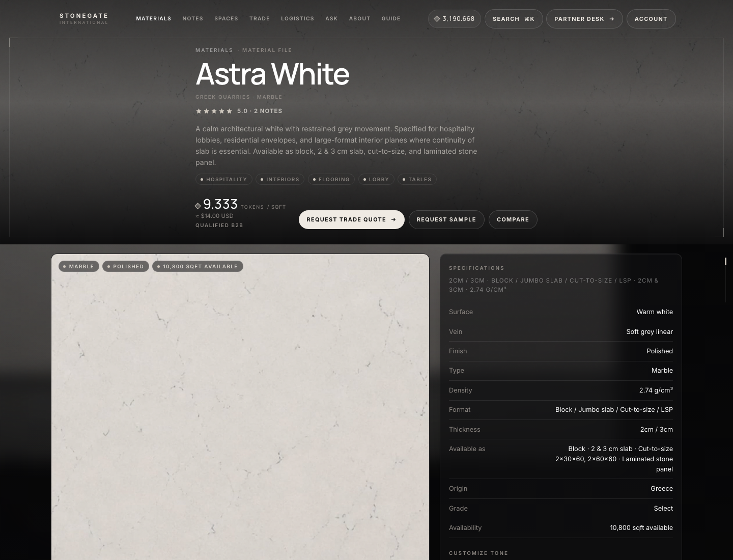Screen dimensions: 733x560
Task: Open the Account button
Action: [651, 19]
